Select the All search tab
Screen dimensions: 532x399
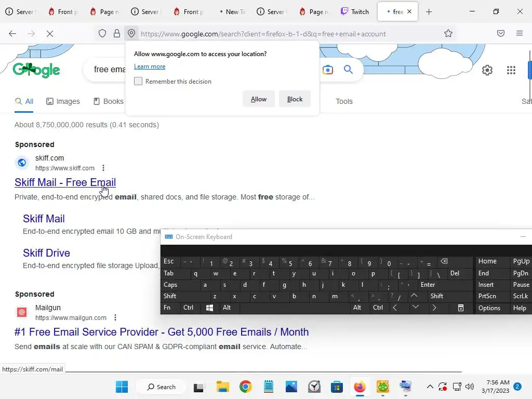24,101
